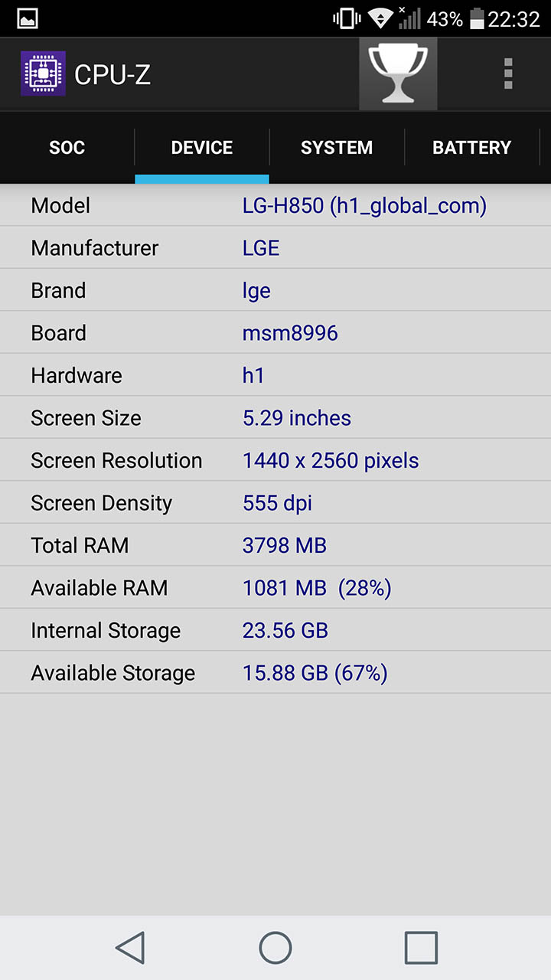This screenshot has width=551, height=980.
Task: Tap the Model row LG-H850
Action: point(275,205)
